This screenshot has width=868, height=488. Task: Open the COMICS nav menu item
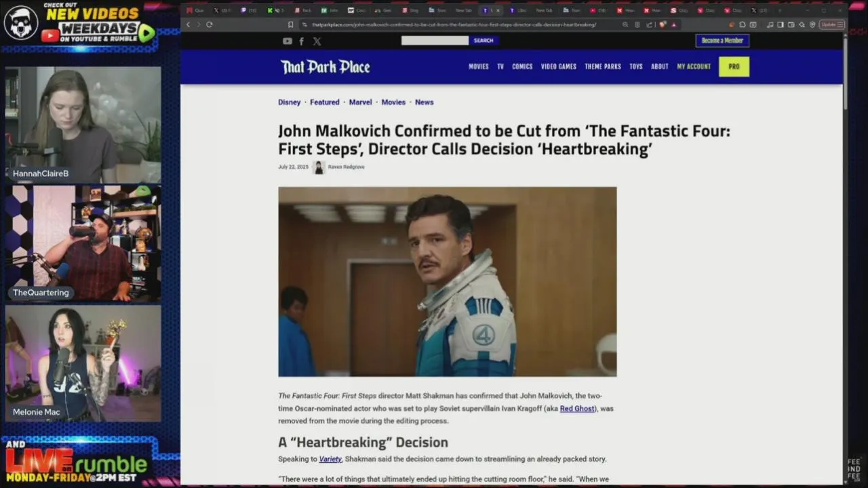(522, 66)
